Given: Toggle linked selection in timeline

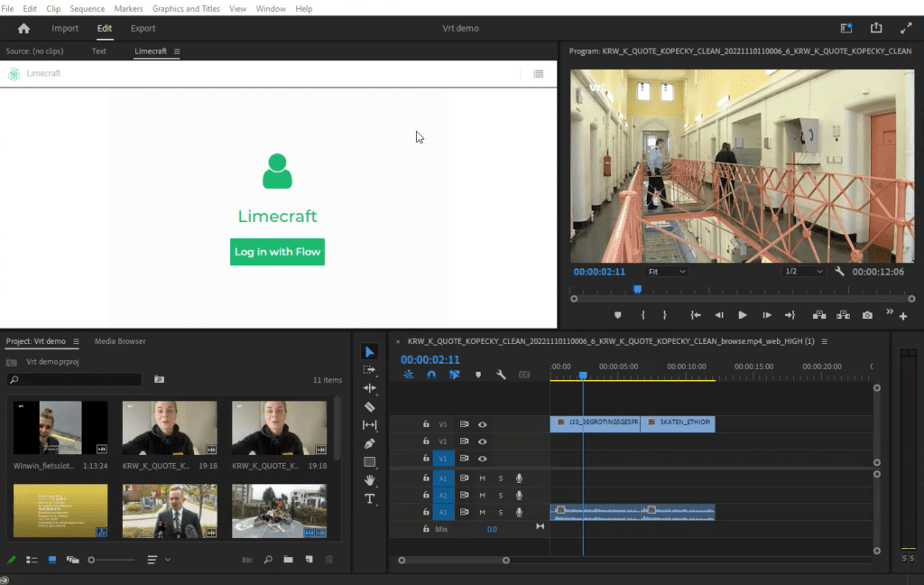Looking at the screenshot, I should [455, 375].
